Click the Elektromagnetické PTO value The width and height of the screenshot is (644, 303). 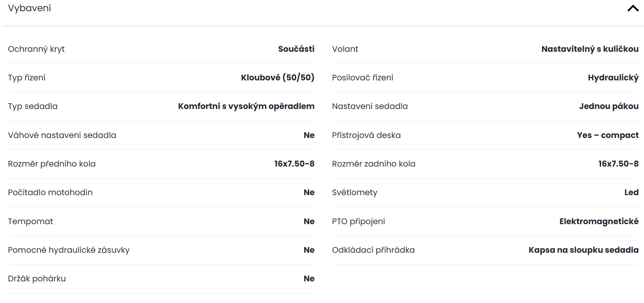(599, 221)
